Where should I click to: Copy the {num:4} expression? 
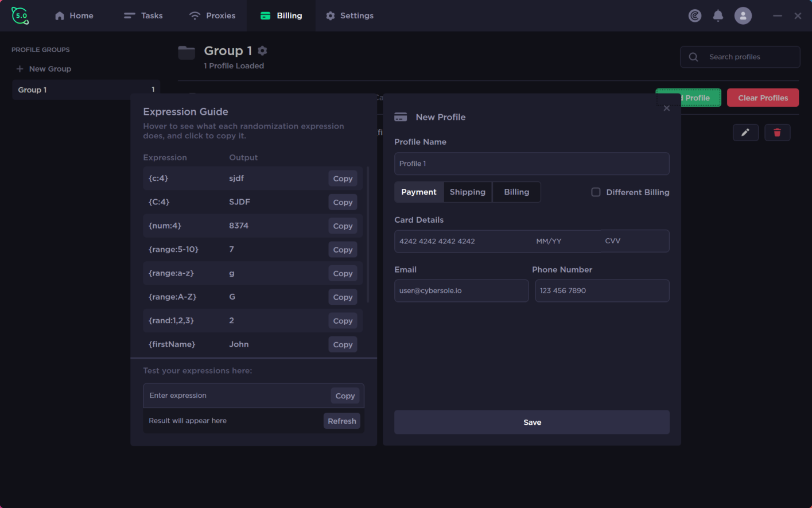343,226
